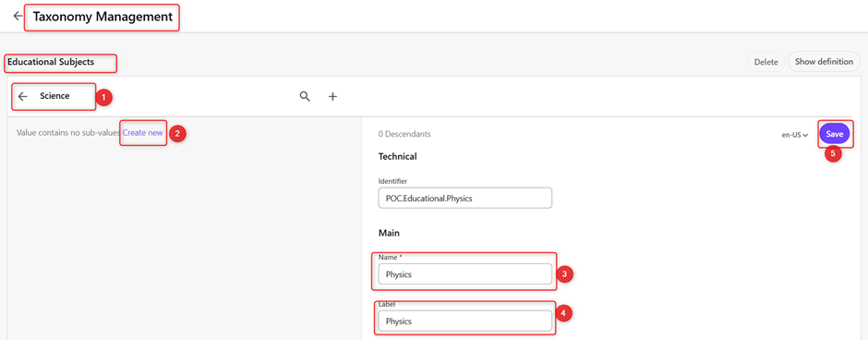Select the Educational Subjects heading
The width and height of the screenshot is (868, 340).
[x=51, y=62]
